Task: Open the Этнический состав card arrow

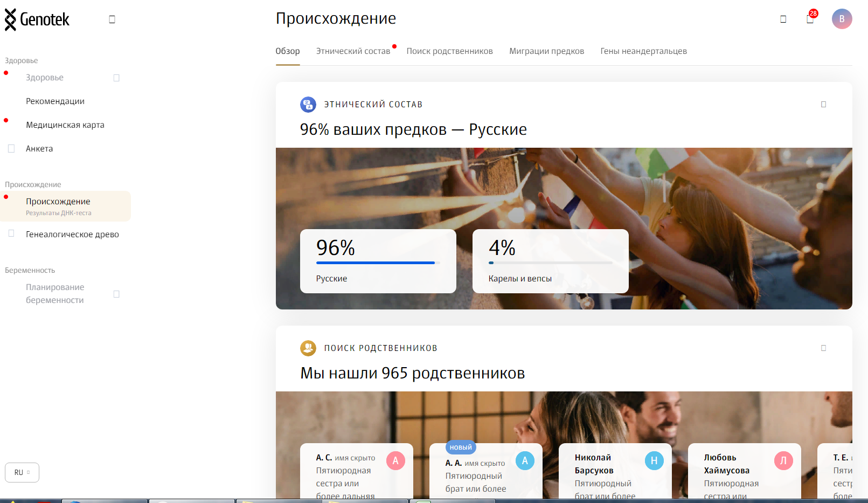Action: click(x=823, y=105)
